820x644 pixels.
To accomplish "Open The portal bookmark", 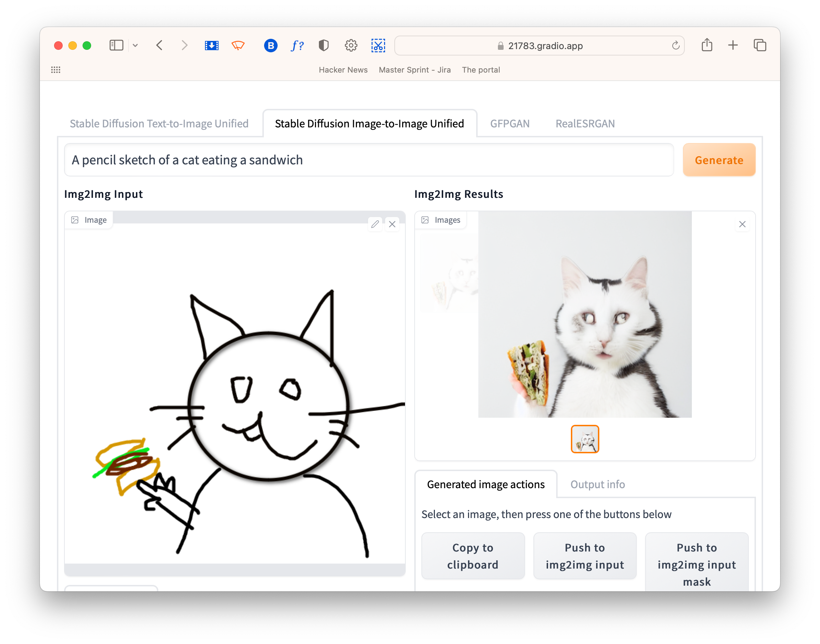I will [x=481, y=70].
